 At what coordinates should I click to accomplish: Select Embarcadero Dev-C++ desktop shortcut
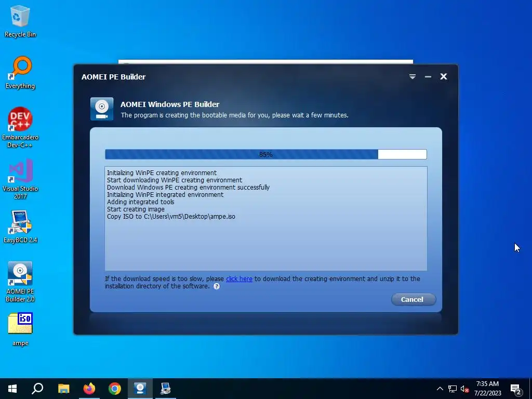[20, 127]
